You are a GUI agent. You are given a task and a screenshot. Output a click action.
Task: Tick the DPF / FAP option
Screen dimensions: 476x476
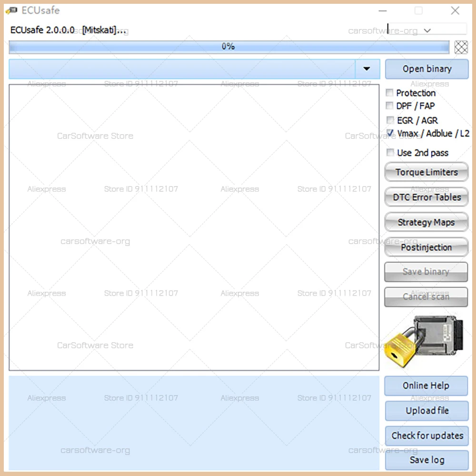point(389,105)
